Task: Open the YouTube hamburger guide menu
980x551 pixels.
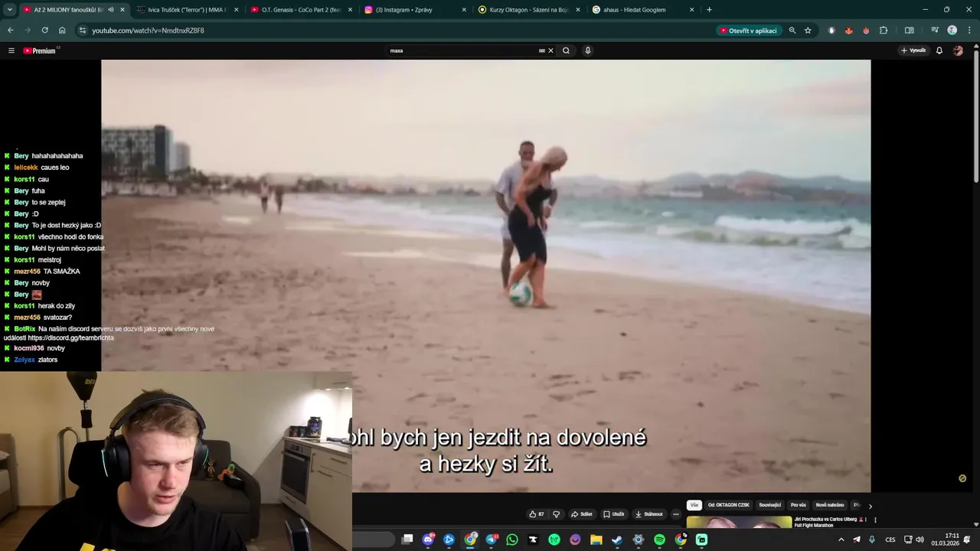Action: coord(11,51)
